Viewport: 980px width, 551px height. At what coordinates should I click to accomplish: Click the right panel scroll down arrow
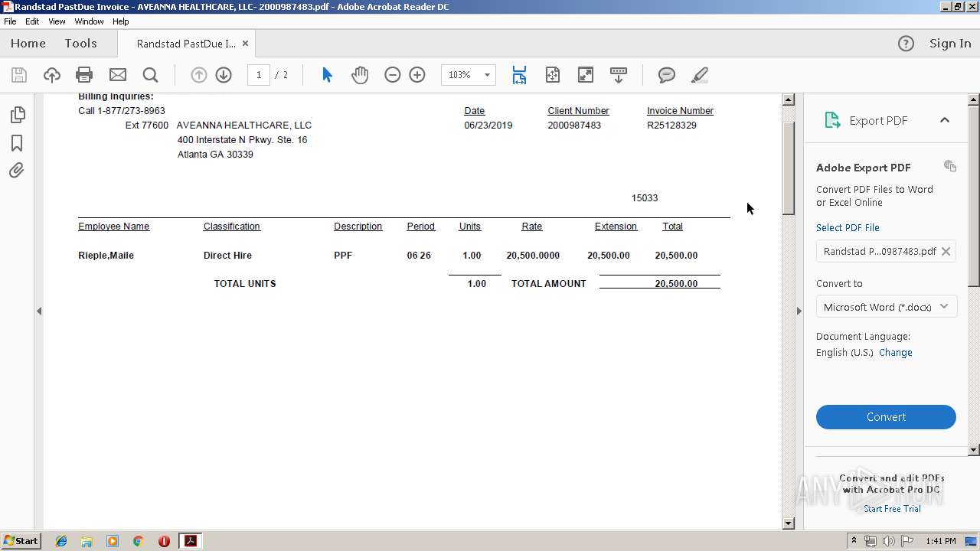[974, 450]
